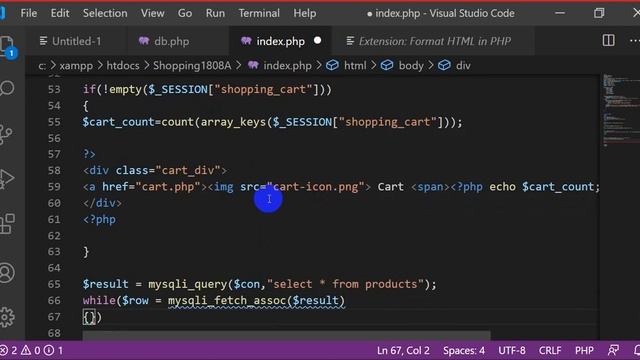This screenshot has height=360, width=640.
Task: Open the Terminal menu
Action: pyautogui.click(x=259, y=13)
